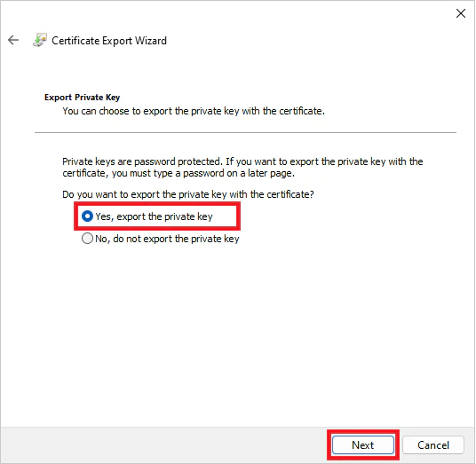Viewport: 476px width, 464px height.
Task: Click the 'Do you want to export' question text
Action: tap(188, 194)
